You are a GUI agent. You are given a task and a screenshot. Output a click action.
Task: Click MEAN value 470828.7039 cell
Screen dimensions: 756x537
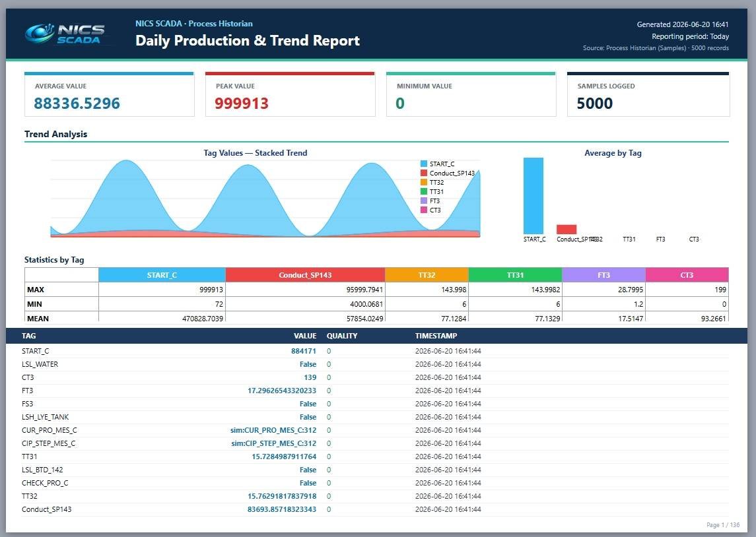click(162, 318)
